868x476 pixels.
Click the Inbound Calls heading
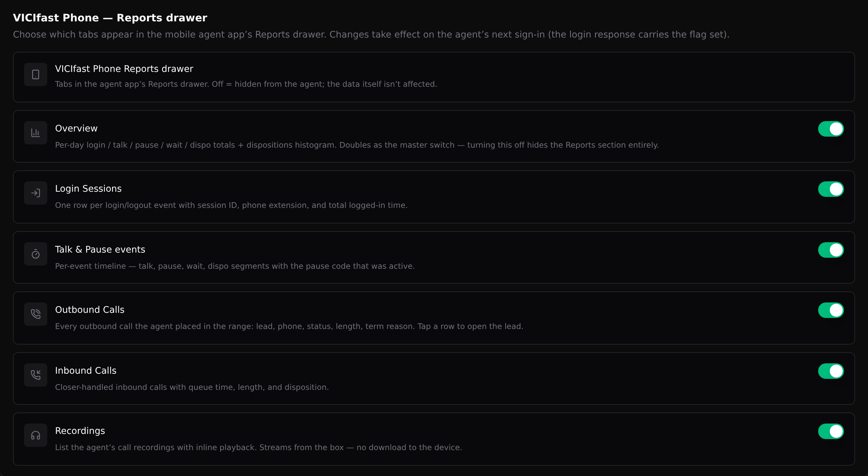86,370
